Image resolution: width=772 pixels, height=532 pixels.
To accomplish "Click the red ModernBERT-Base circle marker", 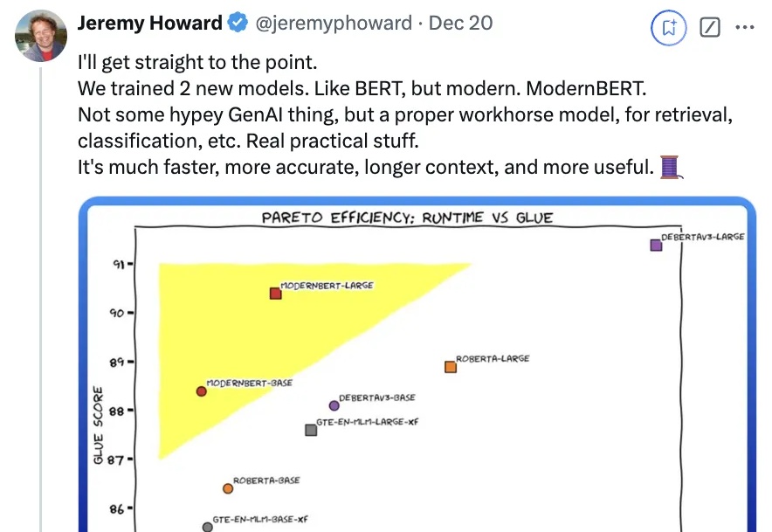I will pyautogui.click(x=201, y=391).
